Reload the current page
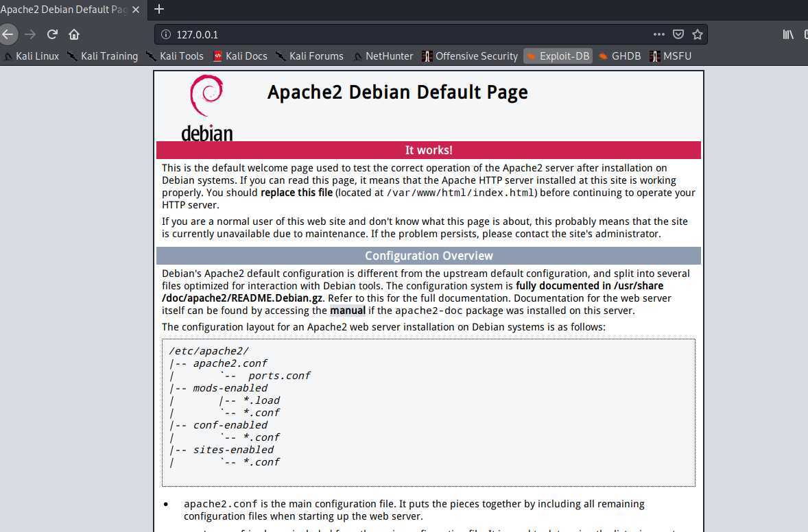Screen dimensions: 808x532 pyautogui.click(x=52, y=34)
